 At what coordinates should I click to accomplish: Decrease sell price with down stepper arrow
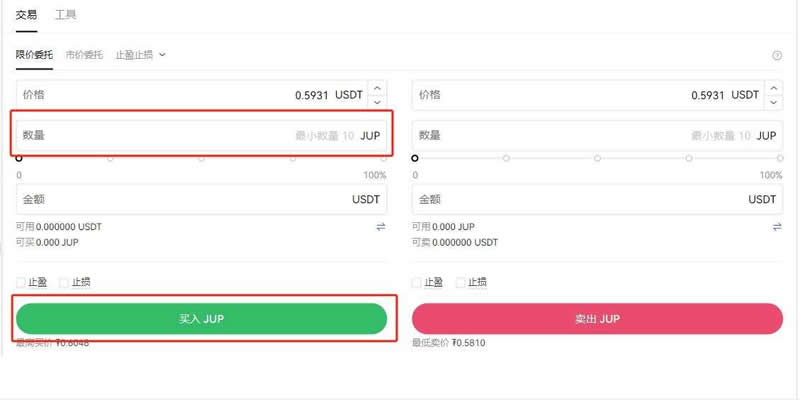pos(774,102)
